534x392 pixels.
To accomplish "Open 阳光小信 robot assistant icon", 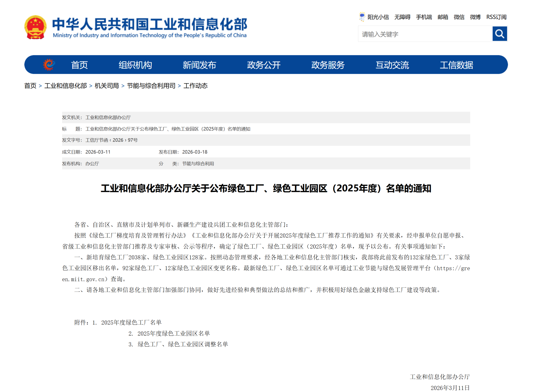I will pos(362,17).
